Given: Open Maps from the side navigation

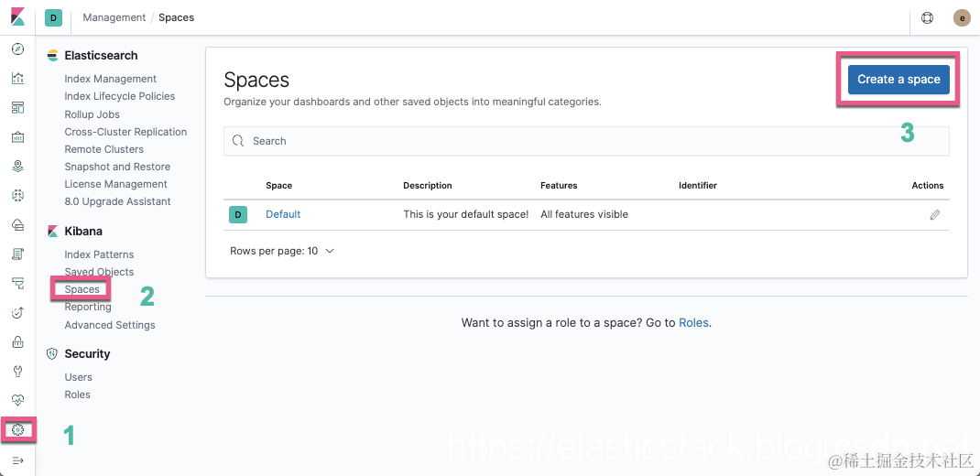Looking at the screenshot, I should point(17,167).
